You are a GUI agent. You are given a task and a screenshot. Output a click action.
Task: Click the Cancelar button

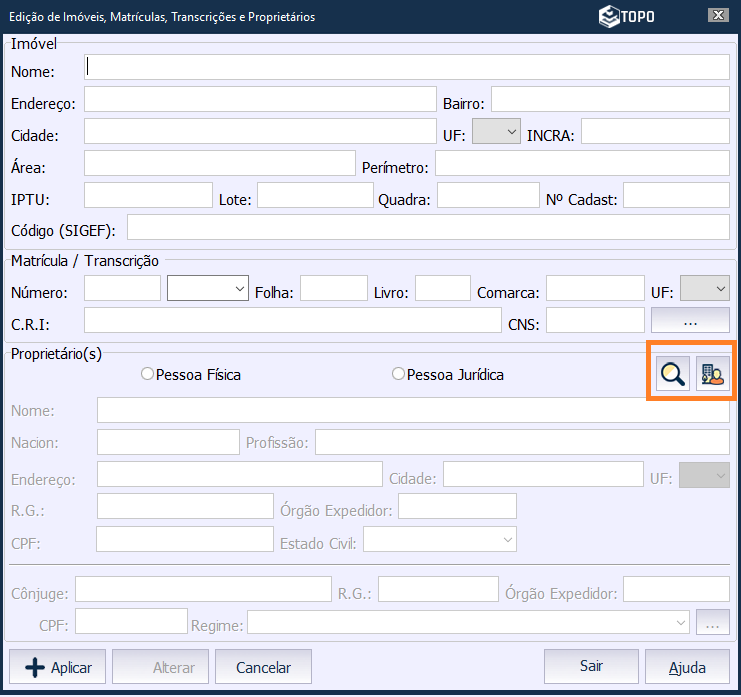coord(263,667)
